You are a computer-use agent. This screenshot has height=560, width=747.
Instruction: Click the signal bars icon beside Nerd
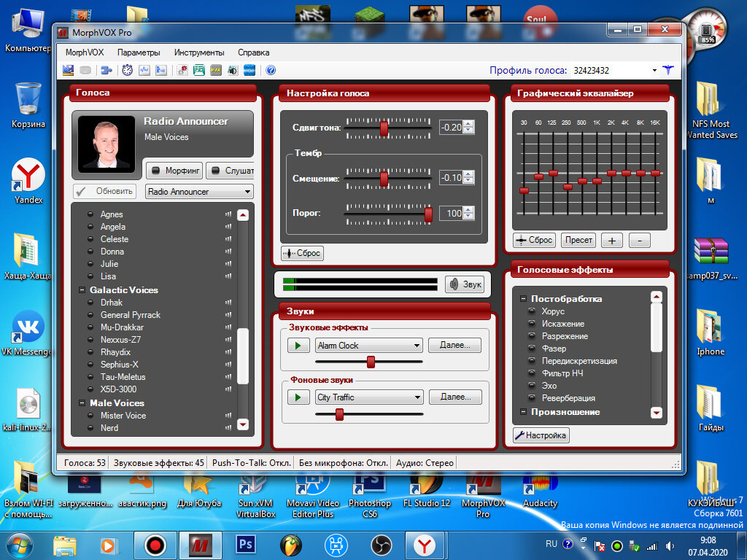point(228,427)
